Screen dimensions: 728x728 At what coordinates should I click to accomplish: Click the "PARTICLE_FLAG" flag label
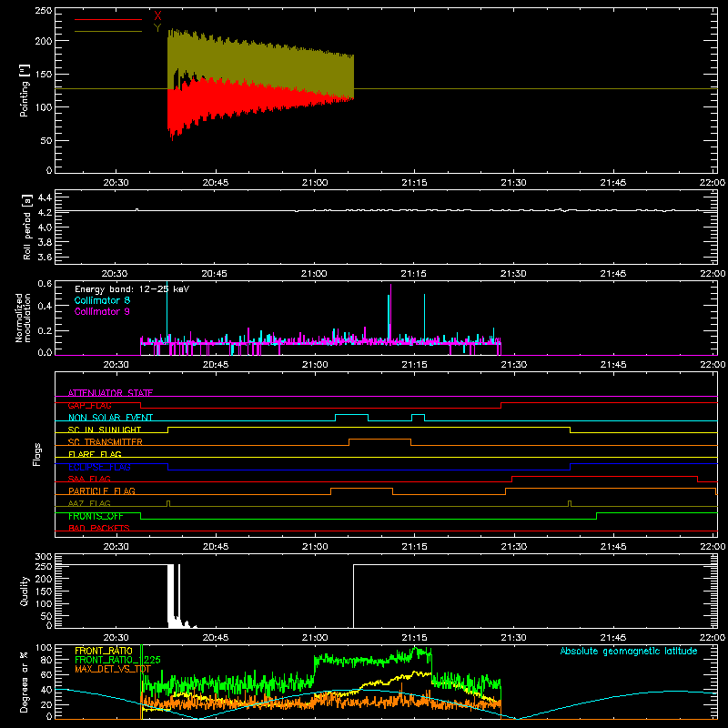[102, 491]
